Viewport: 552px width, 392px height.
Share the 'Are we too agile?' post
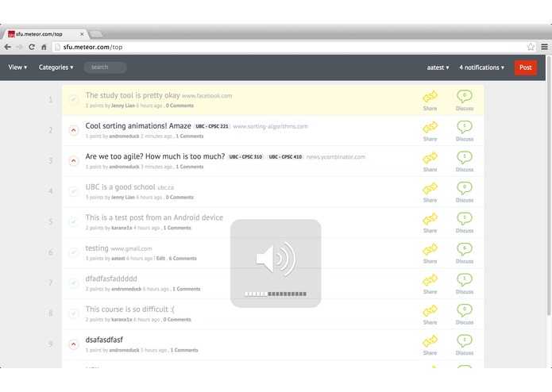click(430, 157)
